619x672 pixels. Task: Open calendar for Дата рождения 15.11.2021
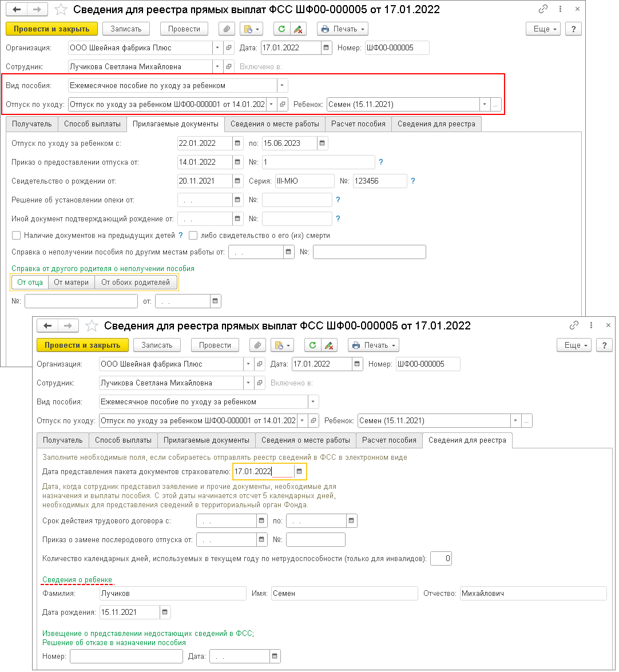165,612
